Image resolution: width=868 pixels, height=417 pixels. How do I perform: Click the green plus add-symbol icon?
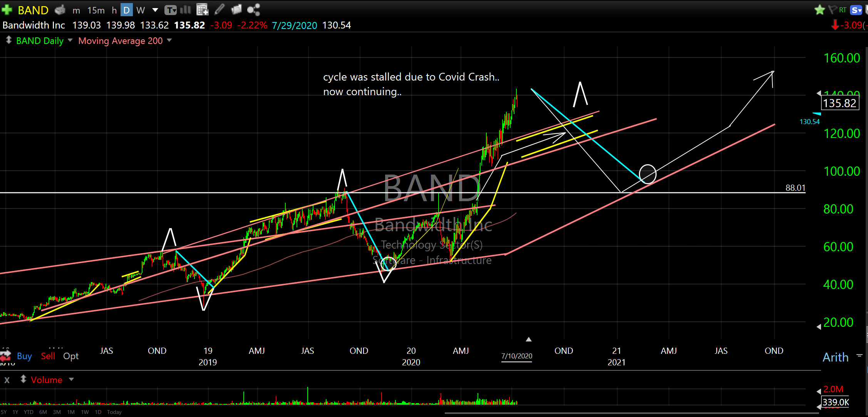tap(7, 10)
